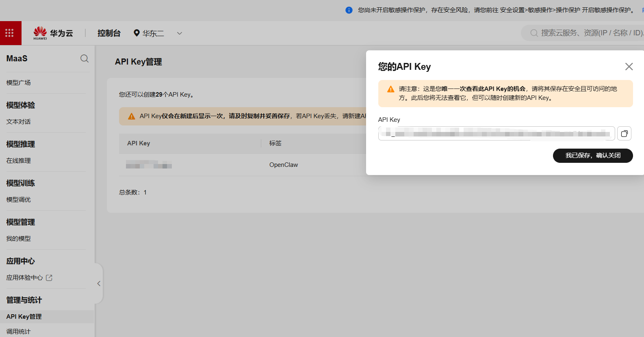Open 调用统计 in the sidebar
The height and width of the screenshot is (337, 644).
[x=19, y=331]
